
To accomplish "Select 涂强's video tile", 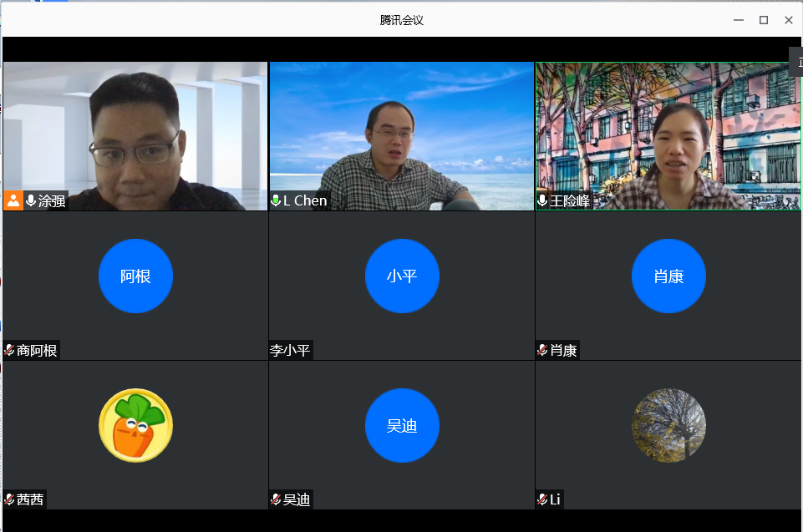I will point(135,125).
